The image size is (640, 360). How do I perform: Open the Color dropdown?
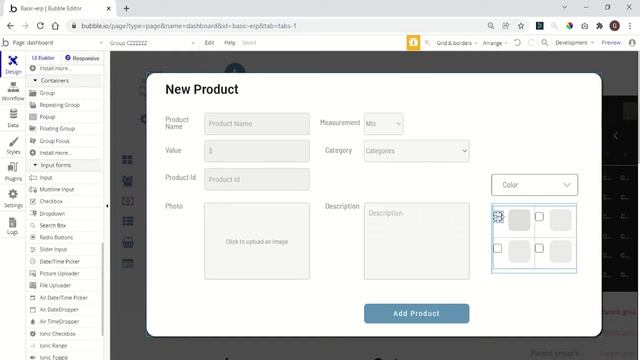(x=534, y=185)
